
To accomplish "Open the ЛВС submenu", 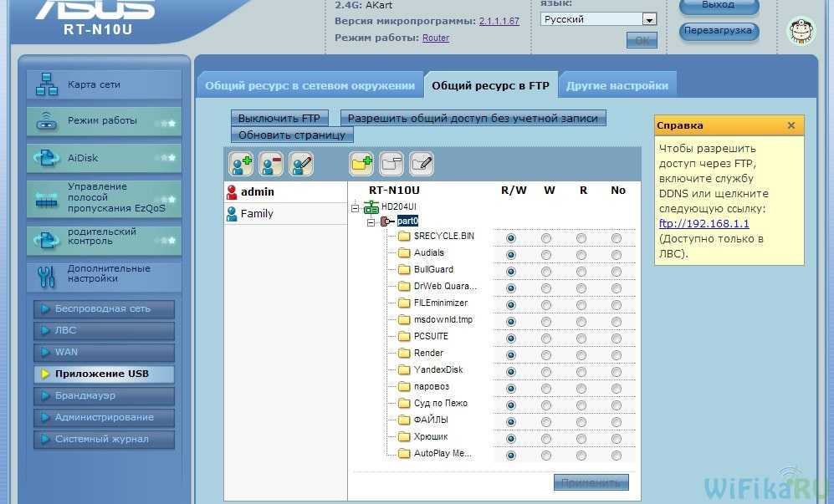I will click(x=105, y=331).
